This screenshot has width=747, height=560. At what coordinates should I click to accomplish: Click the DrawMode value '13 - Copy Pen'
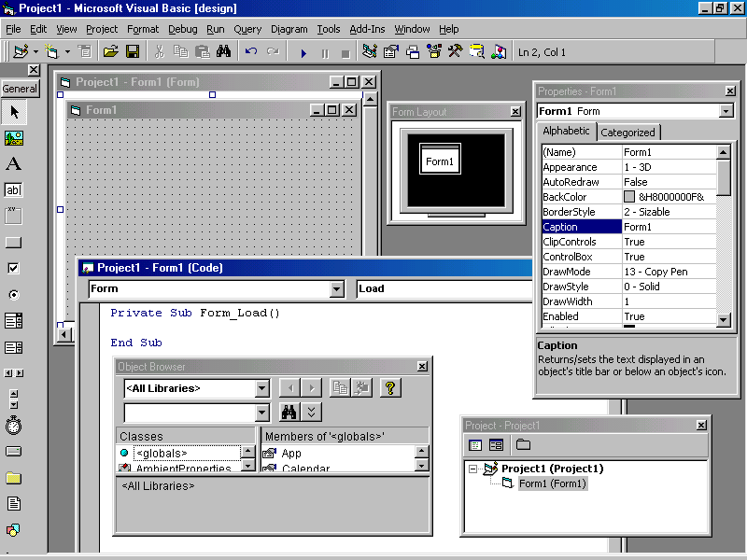click(655, 272)
